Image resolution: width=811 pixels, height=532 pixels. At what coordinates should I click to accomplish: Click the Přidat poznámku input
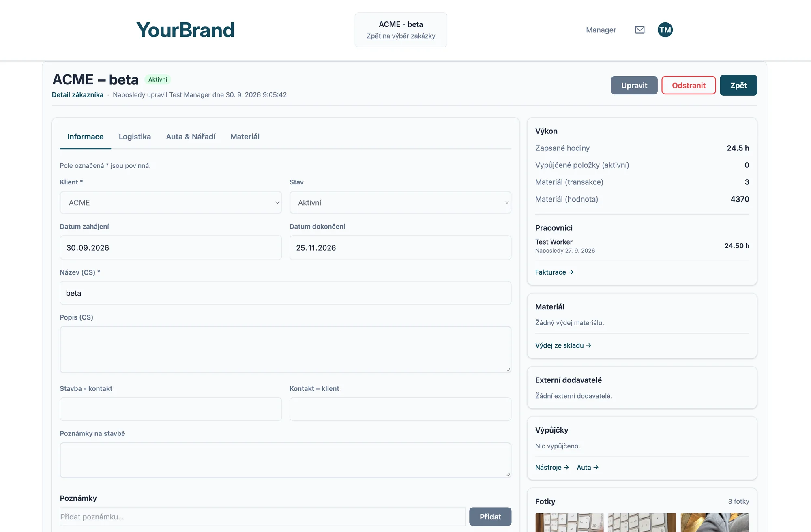(262, 517)
